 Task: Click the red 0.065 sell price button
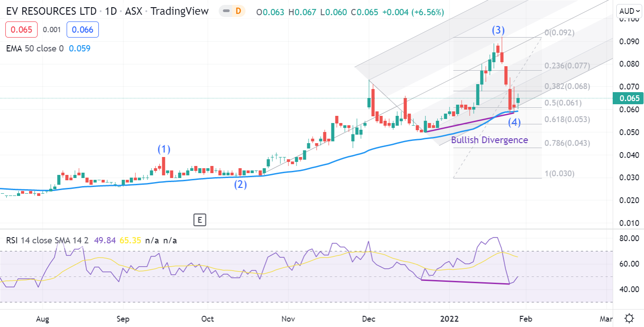coord(21,30)
